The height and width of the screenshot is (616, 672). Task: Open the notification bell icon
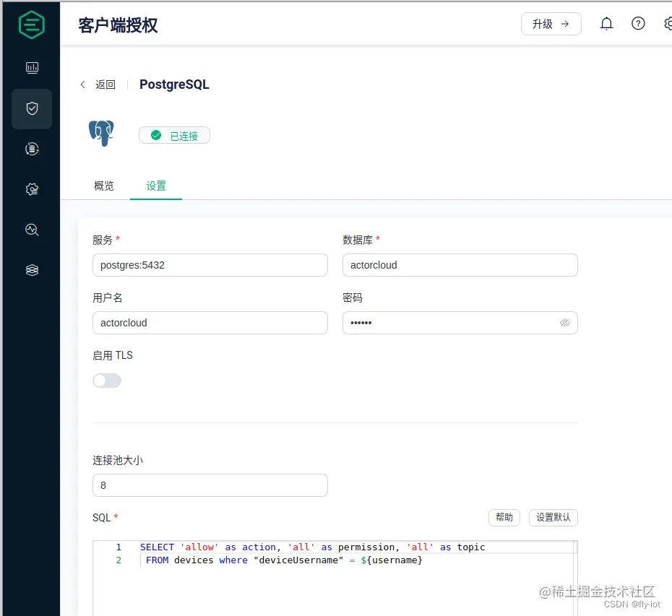pyautogui.click(x=606, y=23)
